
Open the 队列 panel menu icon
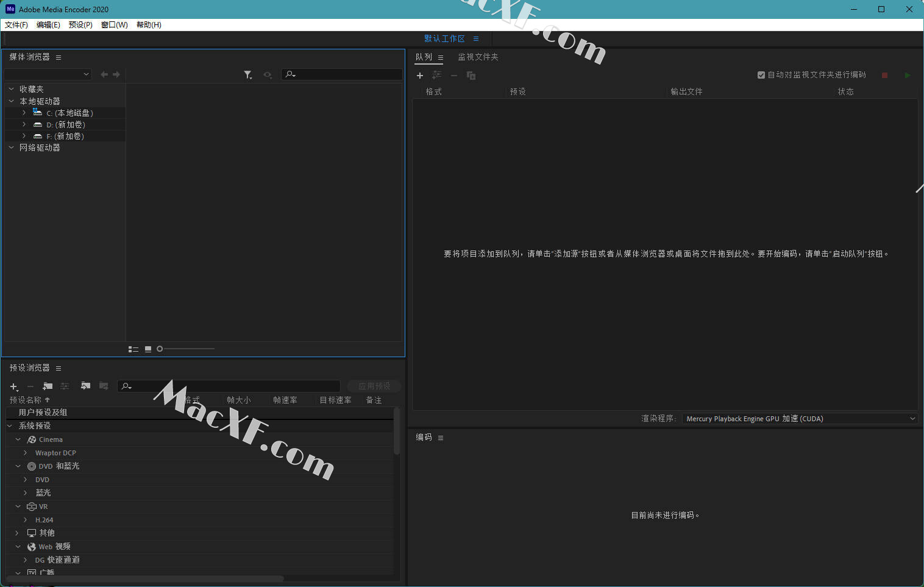coord(441,57)
